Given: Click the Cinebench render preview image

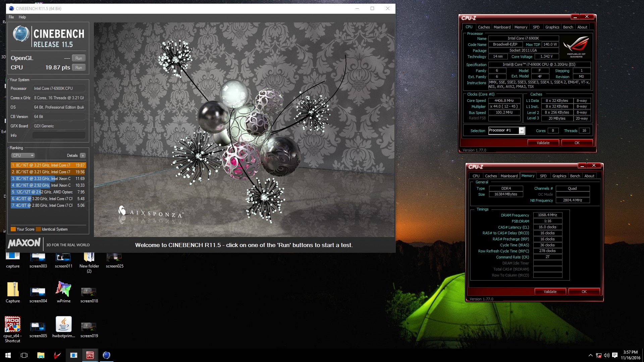Looking at the screenshot, I should tap(244, 130).
